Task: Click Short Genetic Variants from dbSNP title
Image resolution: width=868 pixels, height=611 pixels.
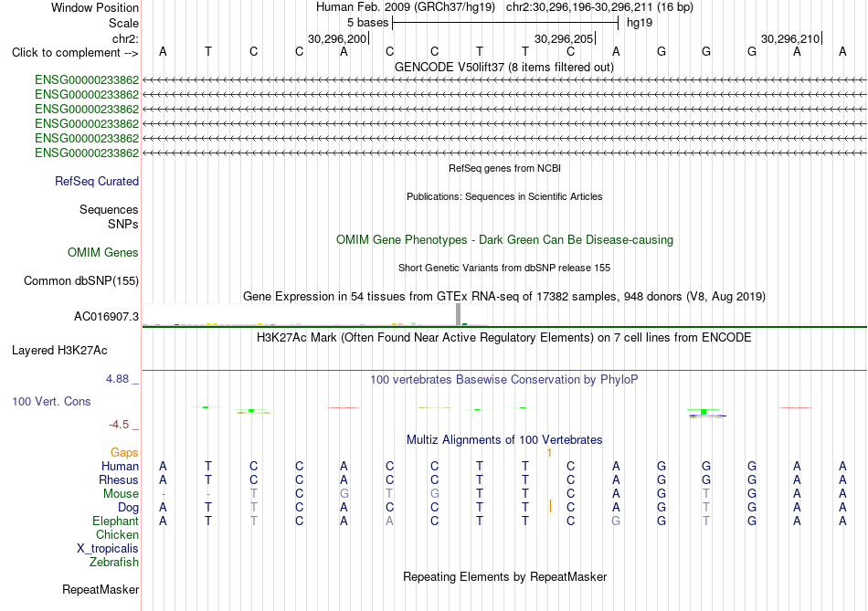Action: pos(504,268)
